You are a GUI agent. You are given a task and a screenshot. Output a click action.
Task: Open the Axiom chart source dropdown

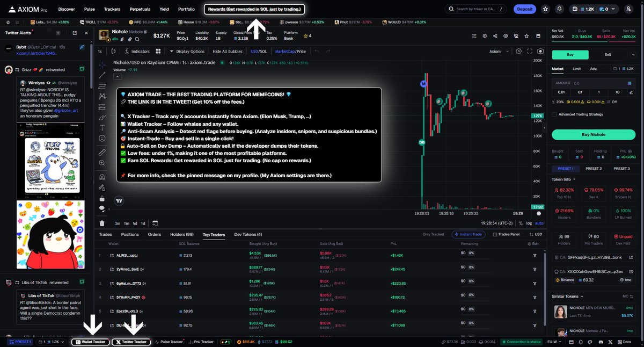497,52
